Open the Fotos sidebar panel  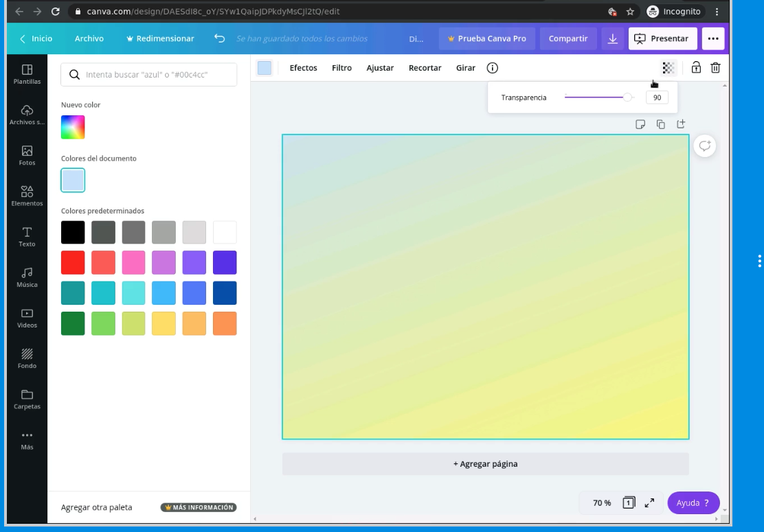pos(27,156)
